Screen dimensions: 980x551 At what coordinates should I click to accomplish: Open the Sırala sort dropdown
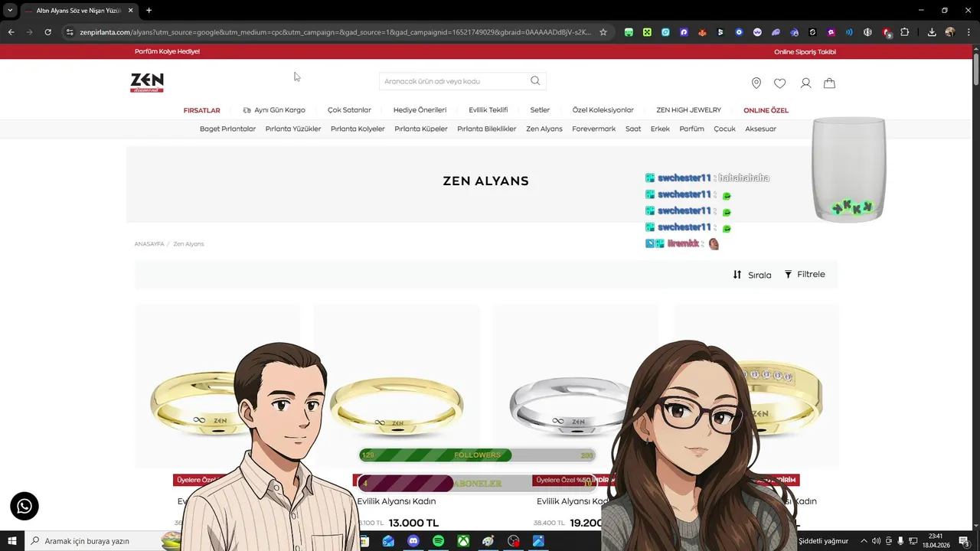point(752,275)
